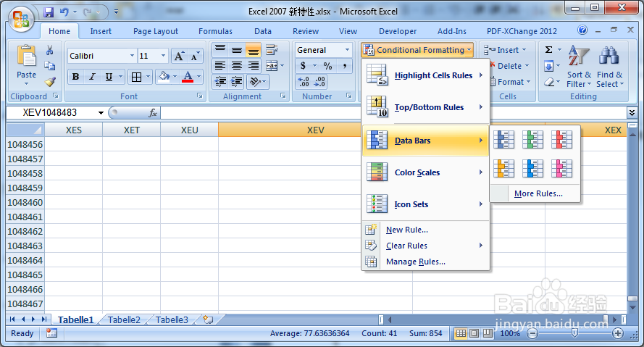The height and width of the screenshot is (347, 644).
Task: Click the macro record status icon
Action: point(51,333)
